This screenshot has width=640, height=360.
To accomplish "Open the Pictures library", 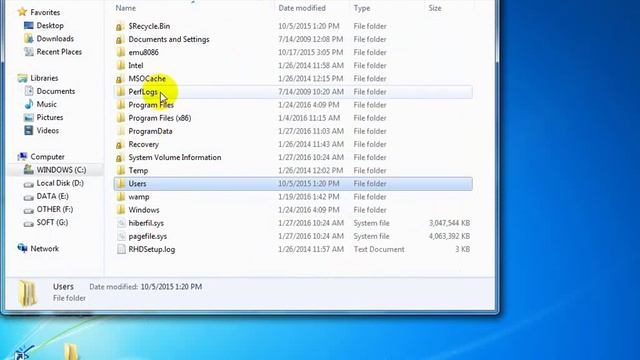I will point(50,117).
